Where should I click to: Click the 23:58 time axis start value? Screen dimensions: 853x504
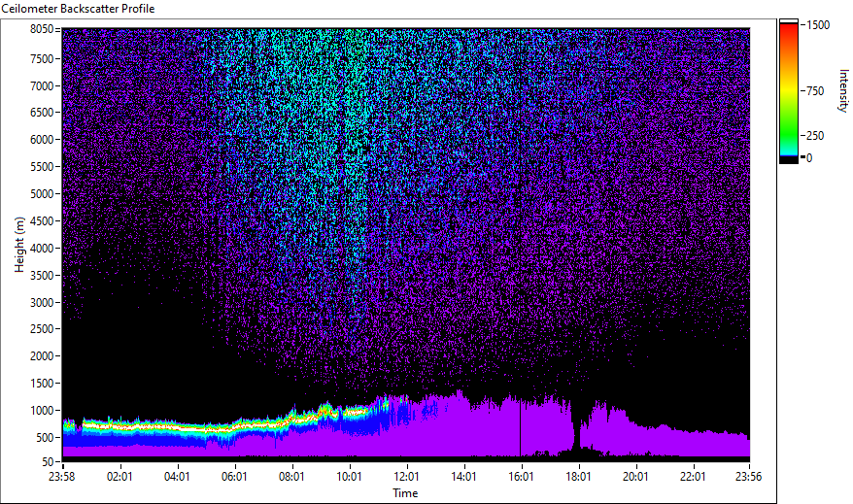coord(62,477)
